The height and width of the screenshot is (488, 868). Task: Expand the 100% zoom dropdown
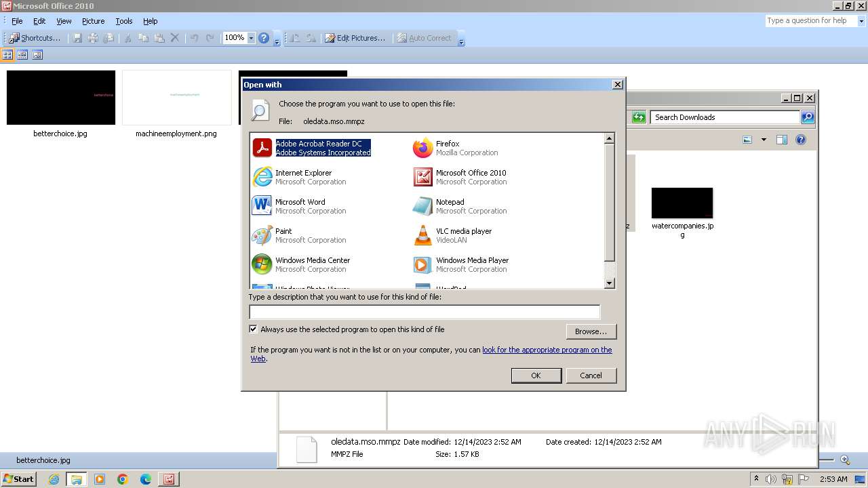251,38
